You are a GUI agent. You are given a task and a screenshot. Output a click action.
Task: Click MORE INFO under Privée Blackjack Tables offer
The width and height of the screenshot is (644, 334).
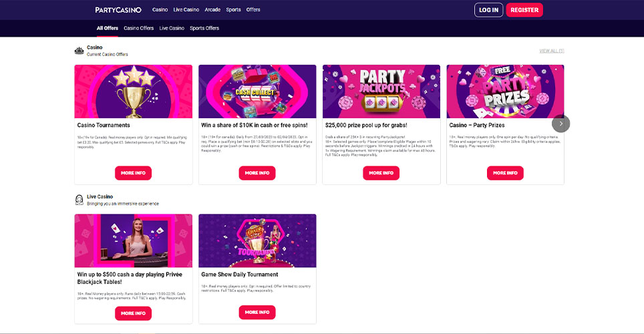[x=133, y=313]
